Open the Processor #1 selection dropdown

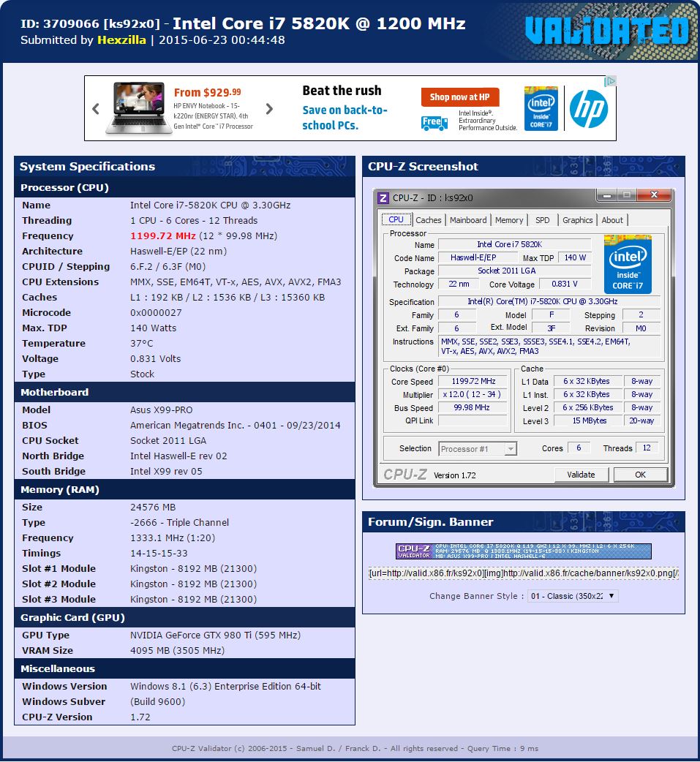point(478,448)
